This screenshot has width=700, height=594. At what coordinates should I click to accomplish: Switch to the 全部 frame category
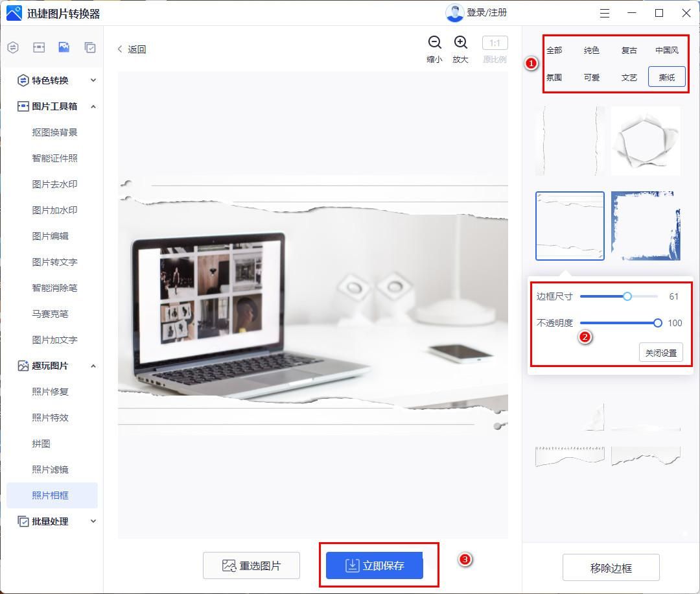(x=554, y=51)
